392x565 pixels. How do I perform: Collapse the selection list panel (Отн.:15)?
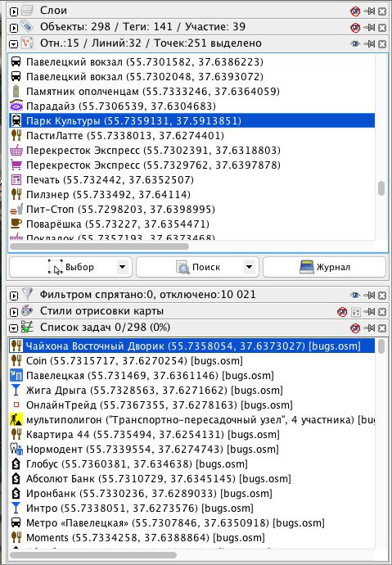click(x=14, y=44)
